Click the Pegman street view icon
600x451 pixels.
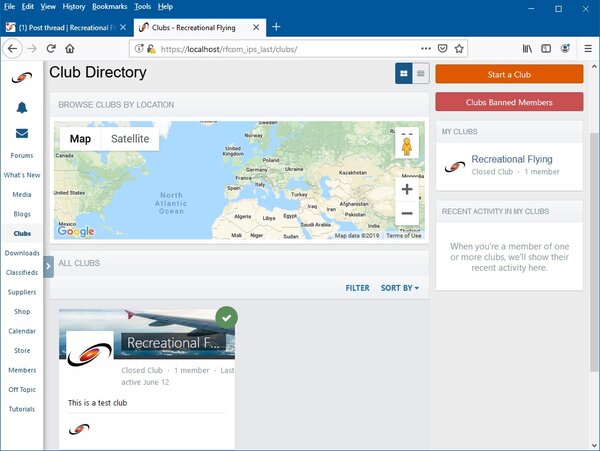(406, 146)
